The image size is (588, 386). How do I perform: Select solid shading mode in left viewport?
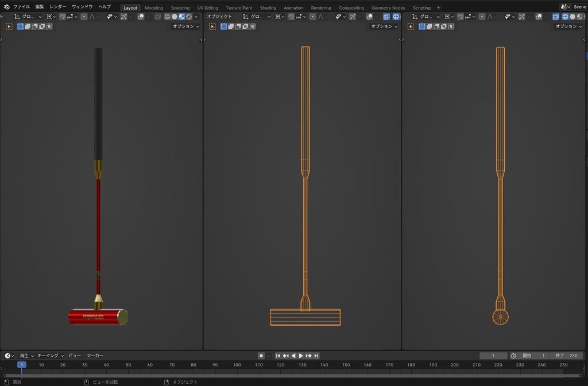coord(175,17)
